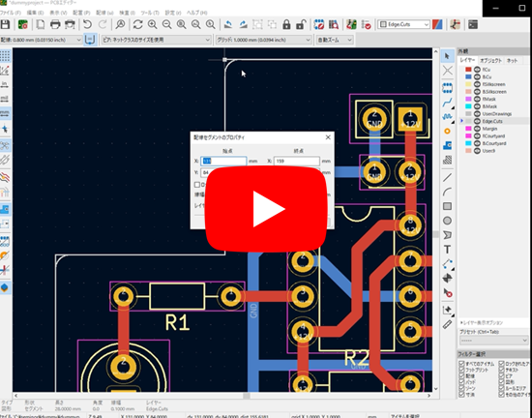Open the auto zoom dropdown
The width and height of the screenshot is (532, 418).
click(x=335, y=40)
